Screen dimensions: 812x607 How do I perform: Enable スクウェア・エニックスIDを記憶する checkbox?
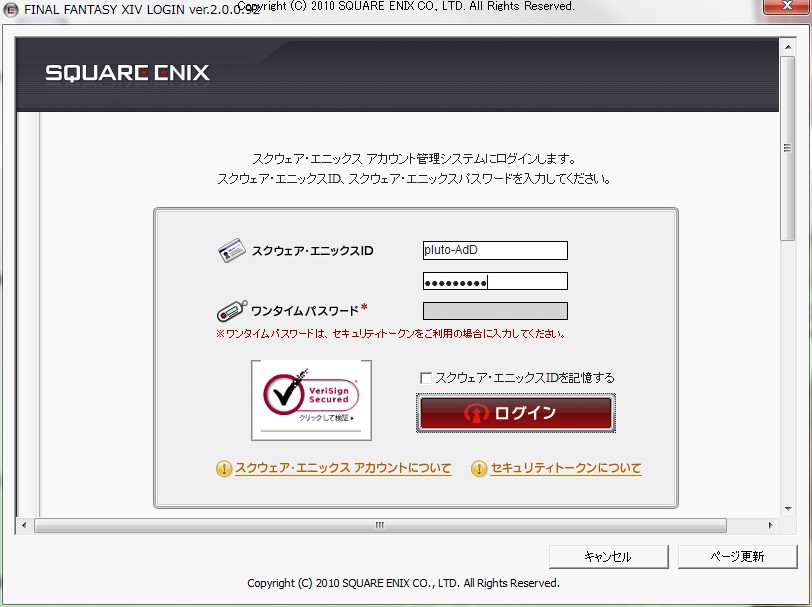coord(426,378)
